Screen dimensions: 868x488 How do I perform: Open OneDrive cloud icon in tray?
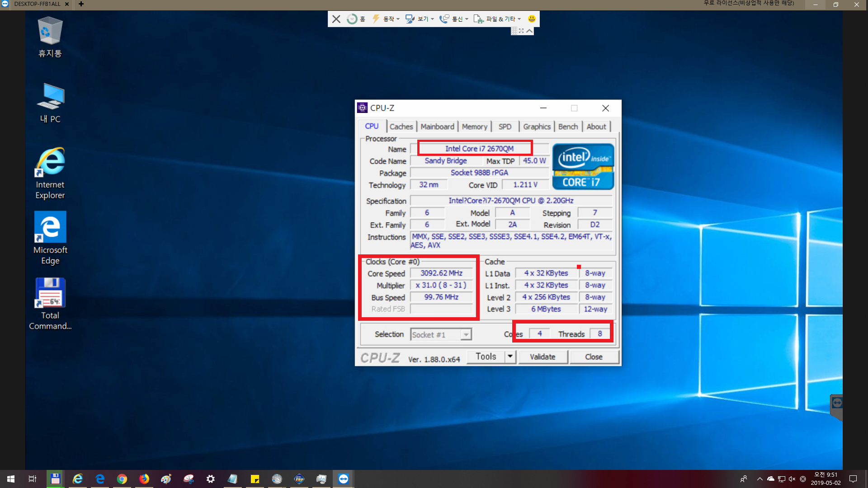point(771,479)
